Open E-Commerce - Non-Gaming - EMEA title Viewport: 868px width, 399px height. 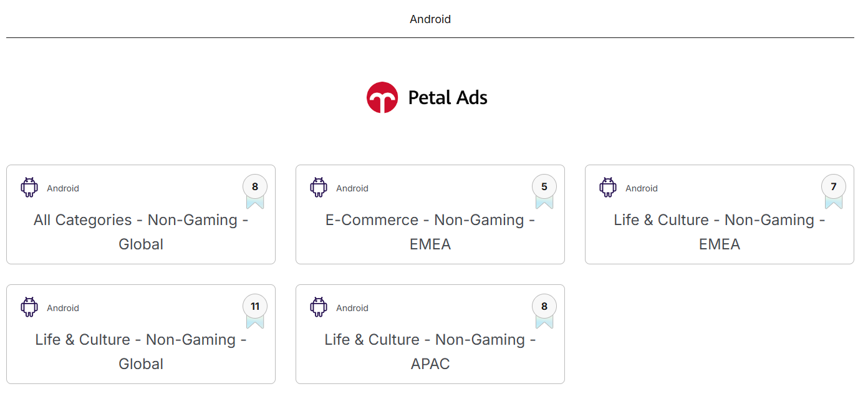tap(430, 232)
